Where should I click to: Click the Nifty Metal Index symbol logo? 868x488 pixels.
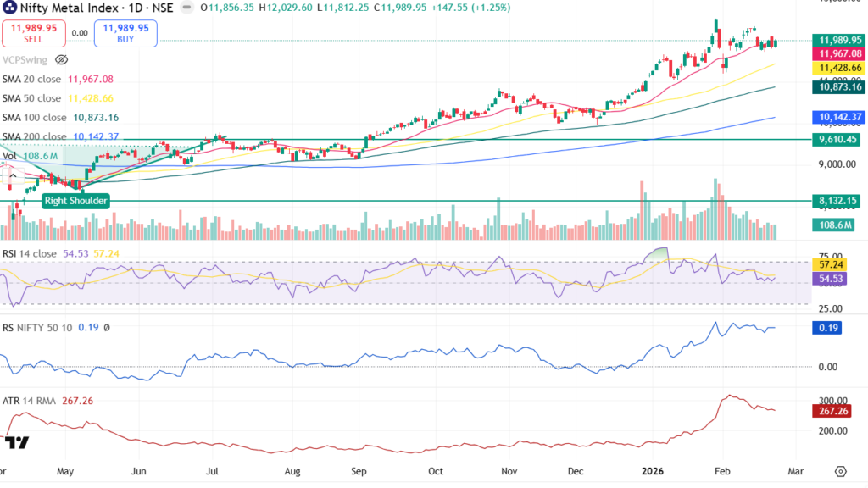(9, 8)
